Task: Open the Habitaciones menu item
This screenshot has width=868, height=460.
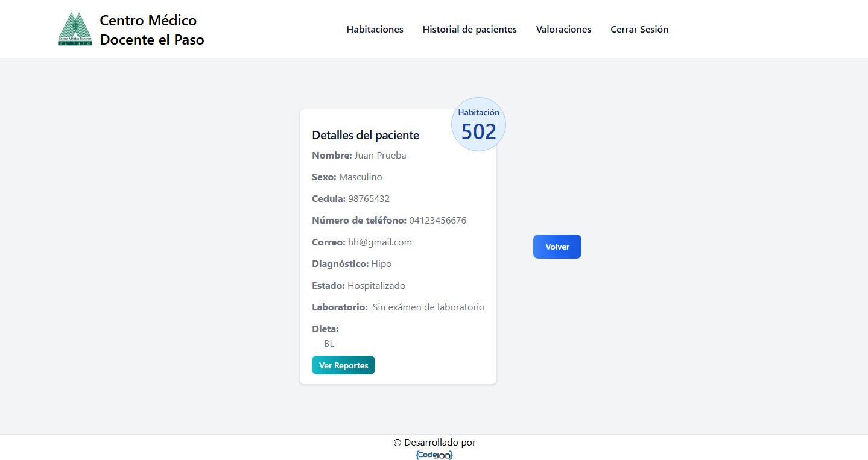Action: tap(375, 29)
